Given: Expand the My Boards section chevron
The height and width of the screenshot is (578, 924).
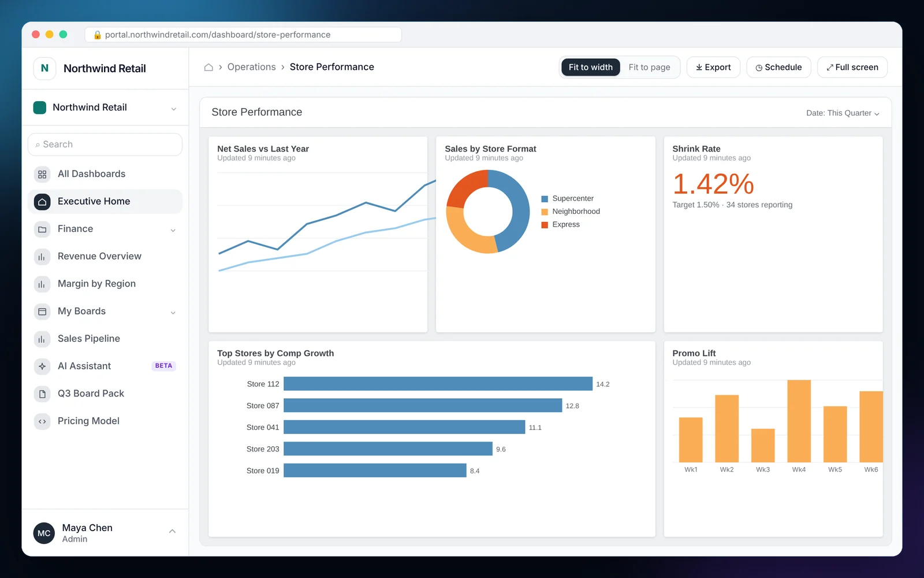Looking at the screenshot, I should (173, 312).
